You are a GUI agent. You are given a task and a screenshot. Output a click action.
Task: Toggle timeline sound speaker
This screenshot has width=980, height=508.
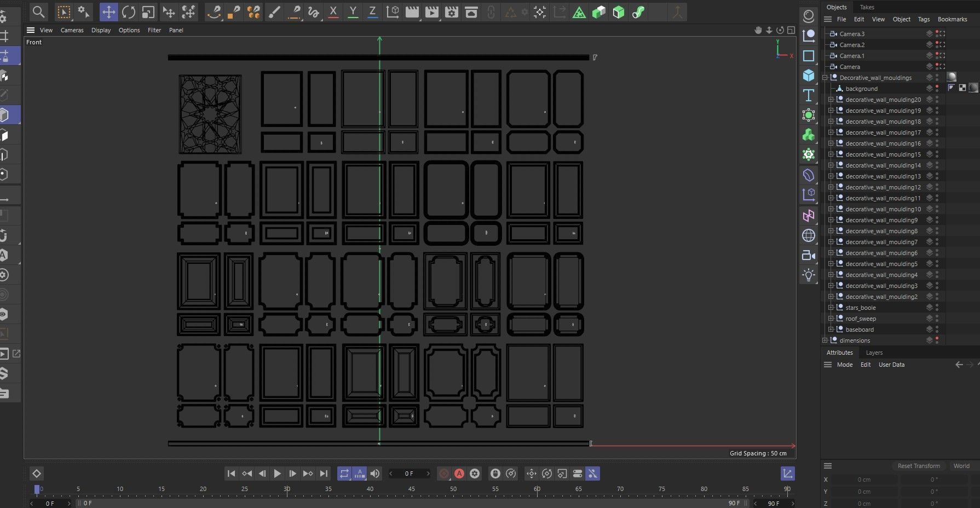(x=375, y=474)
